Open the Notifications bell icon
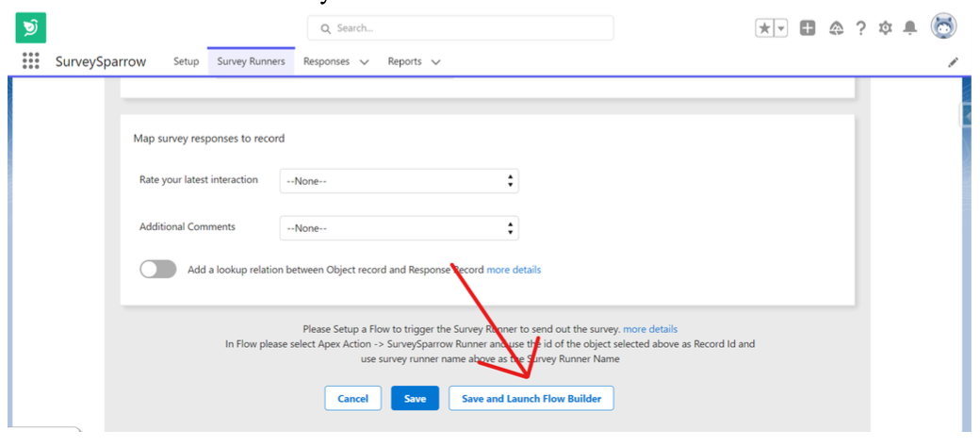 [x=909, y=28]
